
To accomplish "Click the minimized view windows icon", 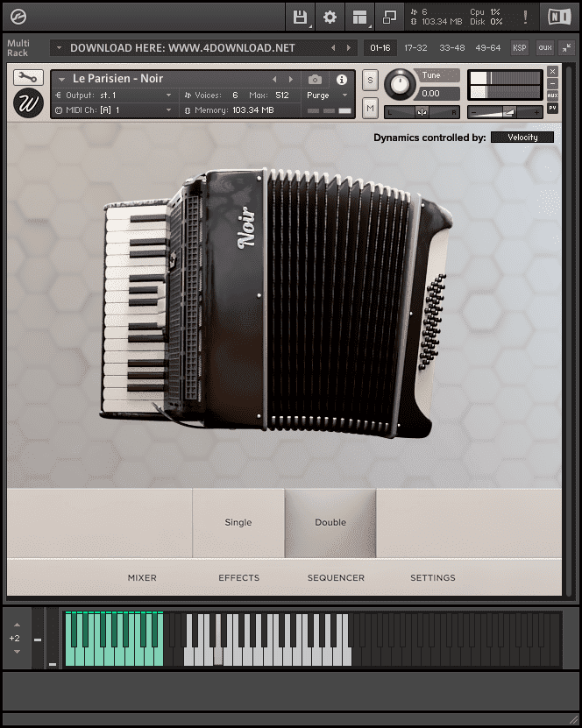I will coord(389,17).
